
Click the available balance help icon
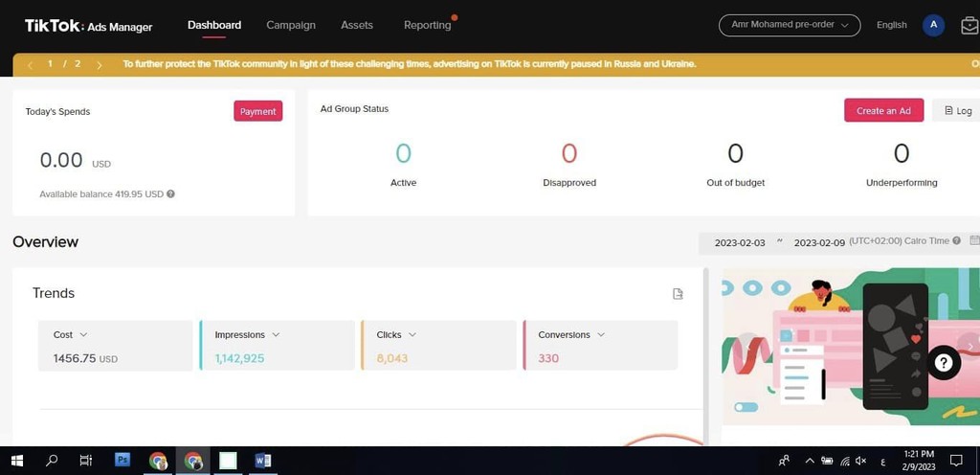[x=170, y=193]
